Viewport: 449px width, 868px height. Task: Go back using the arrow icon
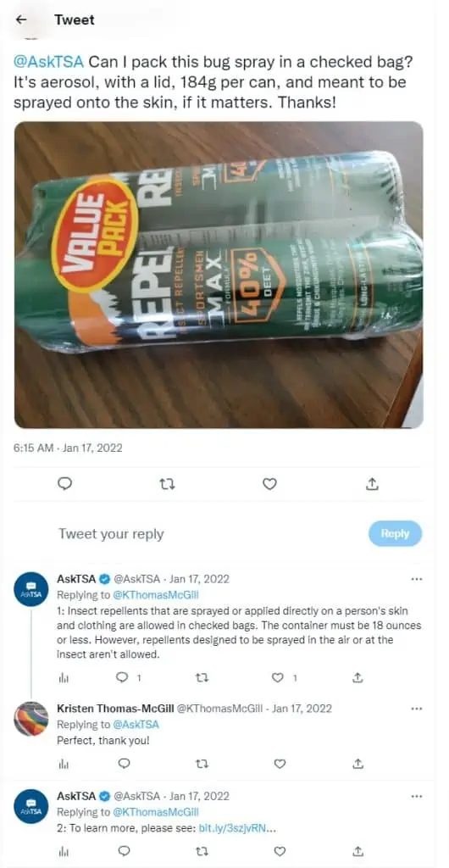point(21,19)
